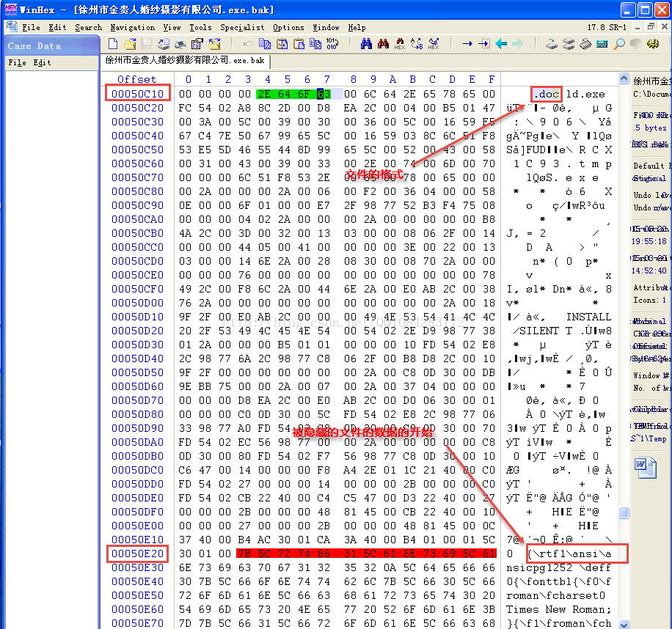Click the faded Forward arrow icon
The image size is (672, 629).
click(x=518, y=44)
